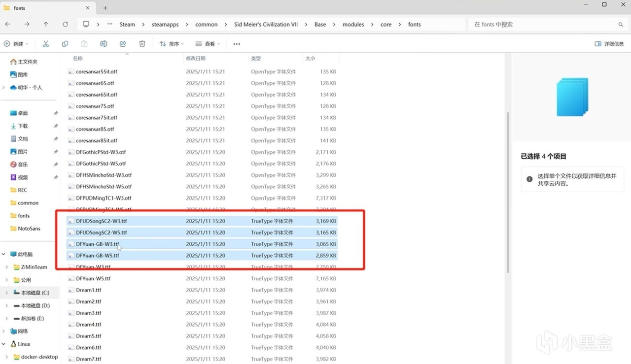The image size is (631, 364).
Task: Click the monitor icon in address bar
Action: click(86, 24)
